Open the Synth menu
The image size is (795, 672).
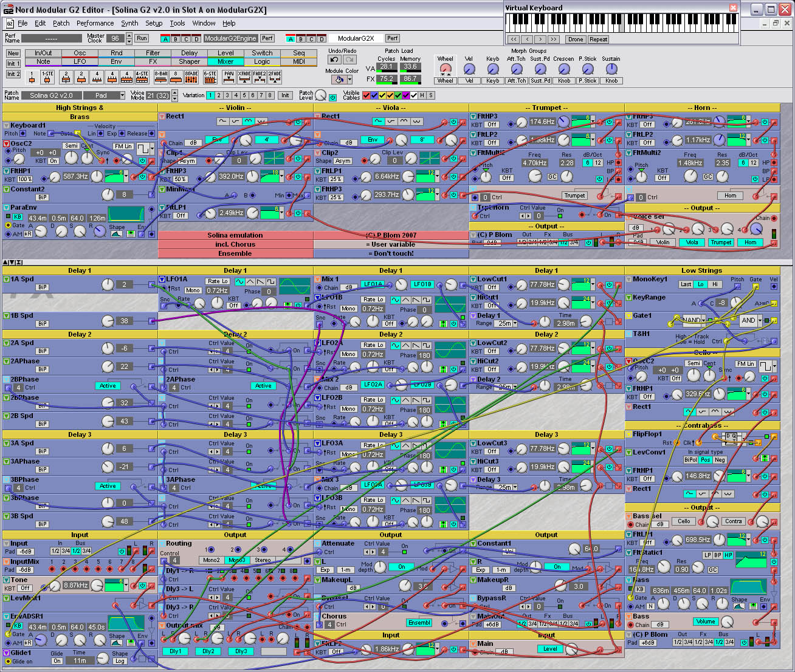point(129,23)
